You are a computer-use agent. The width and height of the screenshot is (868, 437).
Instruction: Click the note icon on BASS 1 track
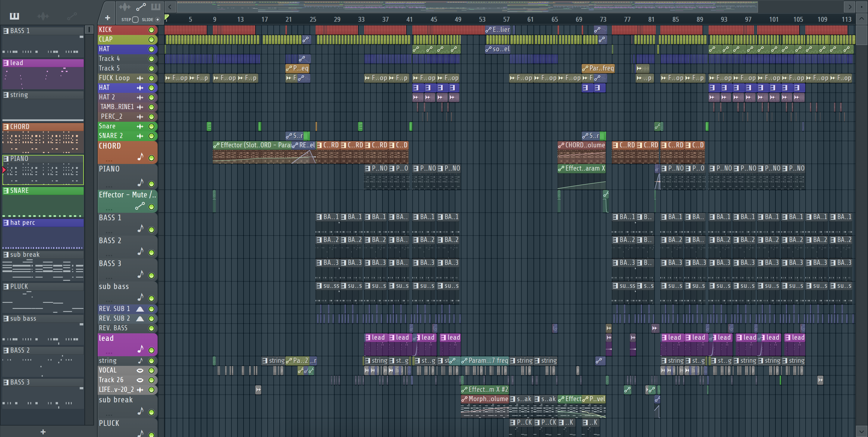pos(140,228)
